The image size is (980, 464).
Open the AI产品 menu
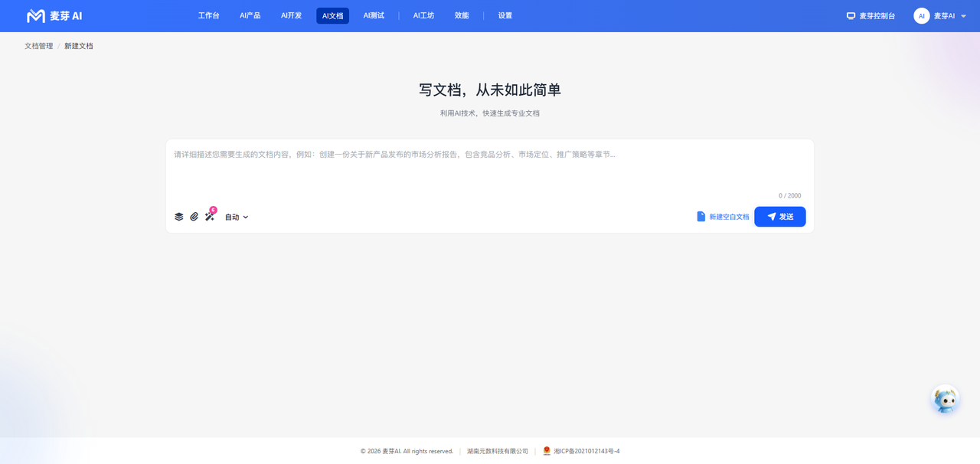pyautogui.click(x=250, y=15)
